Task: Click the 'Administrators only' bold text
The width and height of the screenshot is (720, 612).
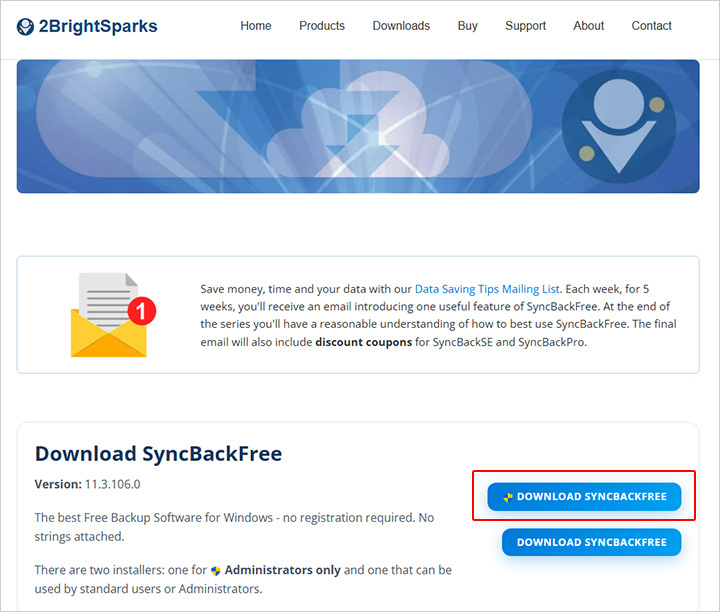Action: [282, 570]
